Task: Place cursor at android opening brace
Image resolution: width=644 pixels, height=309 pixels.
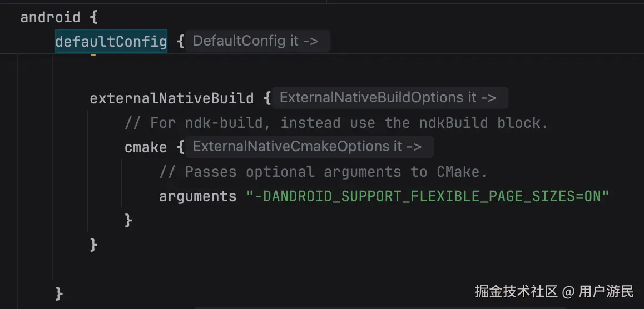Action: coord(93,17)
